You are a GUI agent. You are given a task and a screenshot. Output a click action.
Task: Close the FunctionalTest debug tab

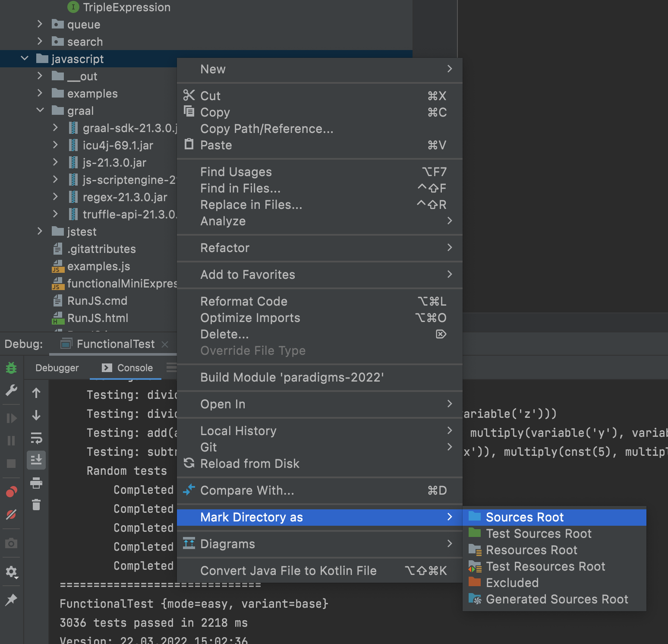[164, 344]
